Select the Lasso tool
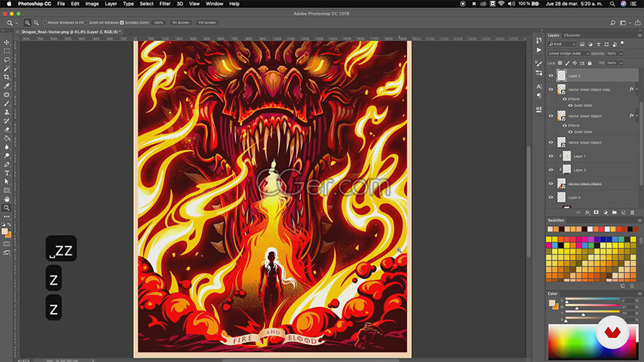Image resolution: width=644 pixels, height=362 pixels. [x=7, y=59]
